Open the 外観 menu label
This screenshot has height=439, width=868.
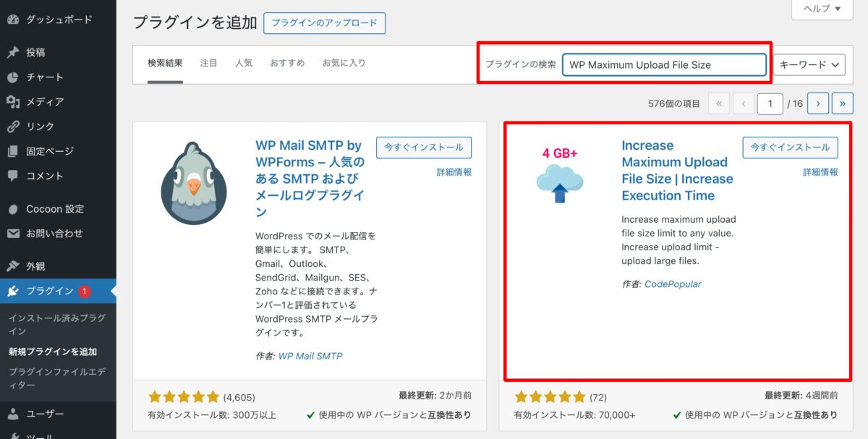point(36,266)
